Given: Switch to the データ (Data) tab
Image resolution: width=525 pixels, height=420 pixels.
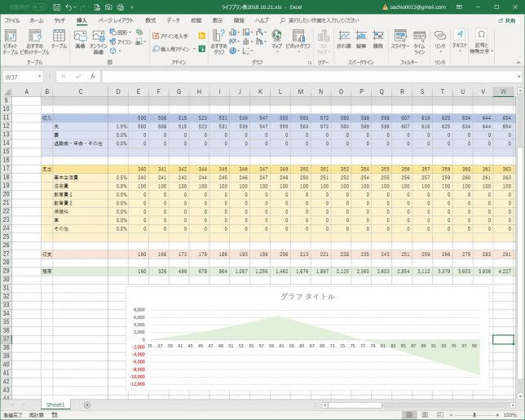Looking at the screenshot, I should click(174, 20).
